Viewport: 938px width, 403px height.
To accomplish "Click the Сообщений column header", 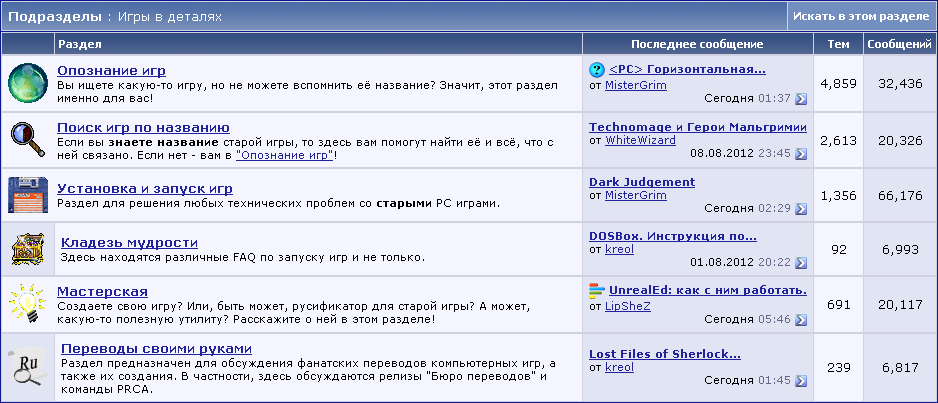I will [900, 44].
